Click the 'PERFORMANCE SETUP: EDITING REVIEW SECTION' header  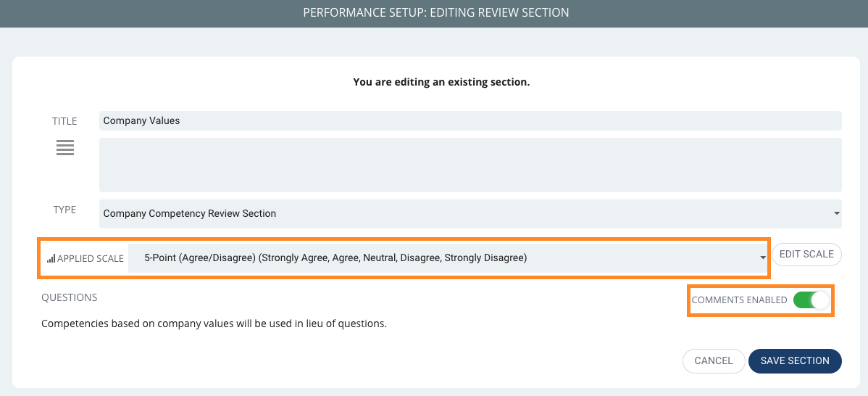[x=435, y=12]
